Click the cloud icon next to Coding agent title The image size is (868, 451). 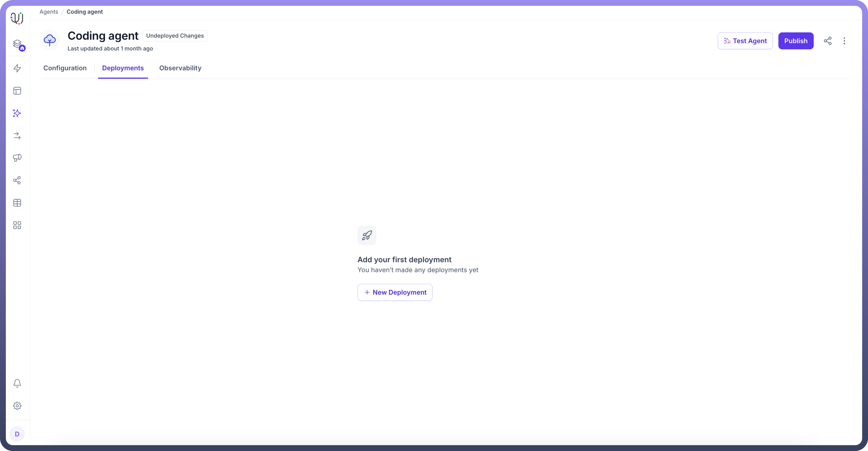click(49, 40)
